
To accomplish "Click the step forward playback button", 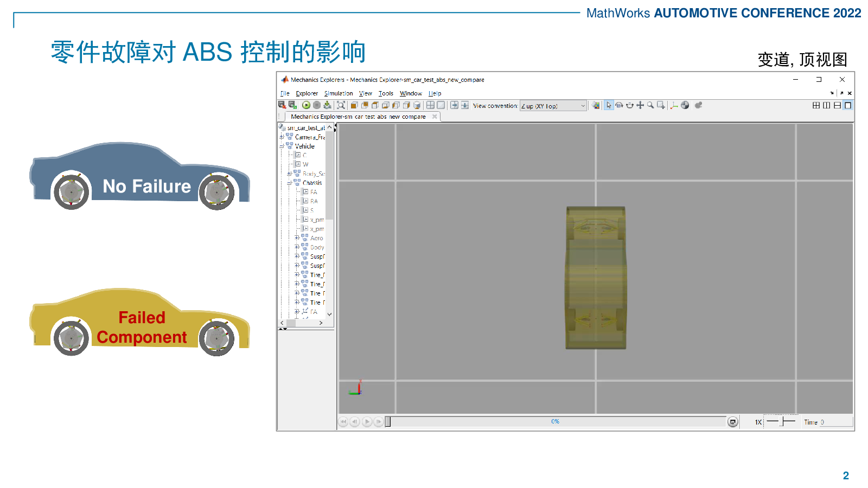I will [378, 421].
